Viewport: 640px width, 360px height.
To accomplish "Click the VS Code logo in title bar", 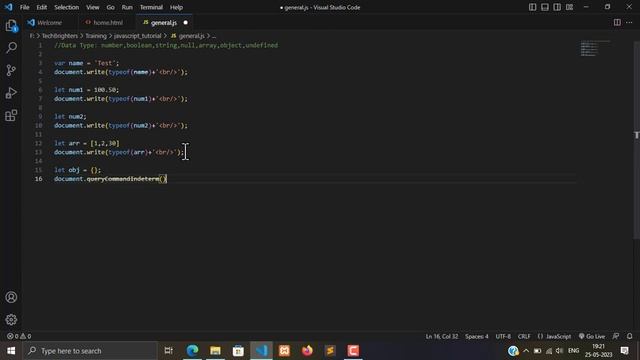I will (9, 7).
